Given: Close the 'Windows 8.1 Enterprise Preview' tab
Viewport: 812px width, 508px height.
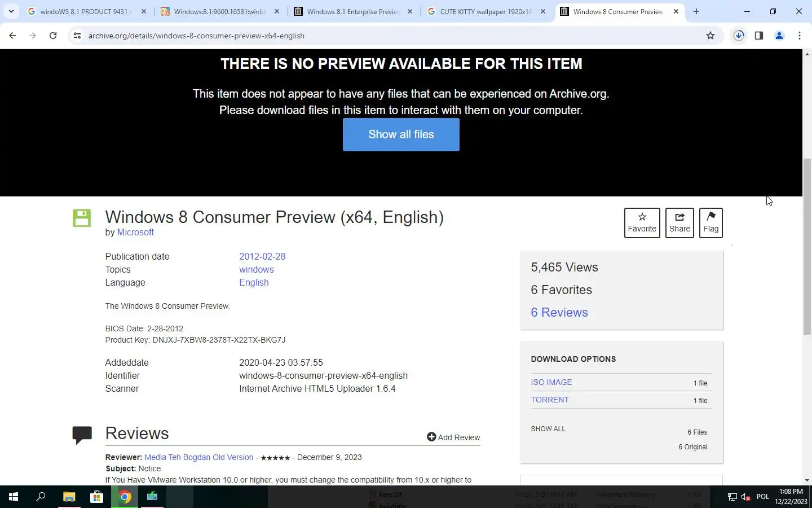Looking at the screenshot, I should (x=410, y=11).
